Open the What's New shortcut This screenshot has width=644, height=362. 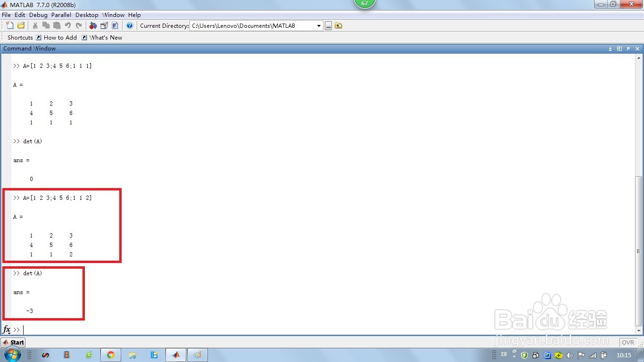(102, 37)
